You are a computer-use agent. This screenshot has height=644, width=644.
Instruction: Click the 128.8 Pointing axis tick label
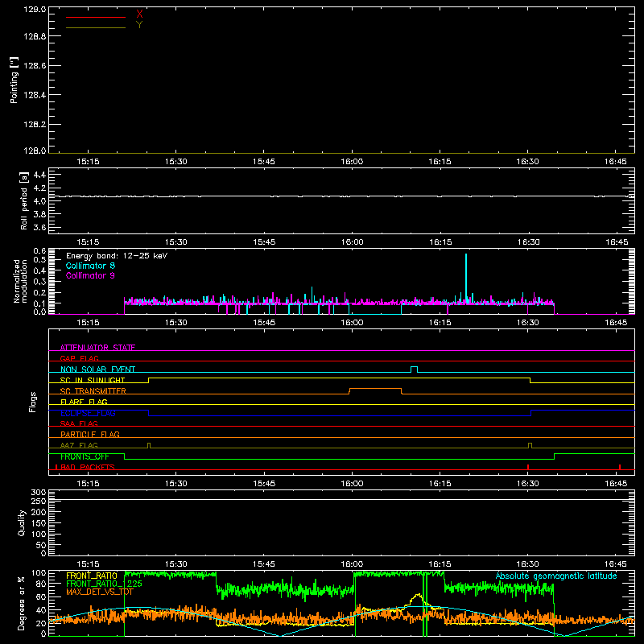[35, 36]
